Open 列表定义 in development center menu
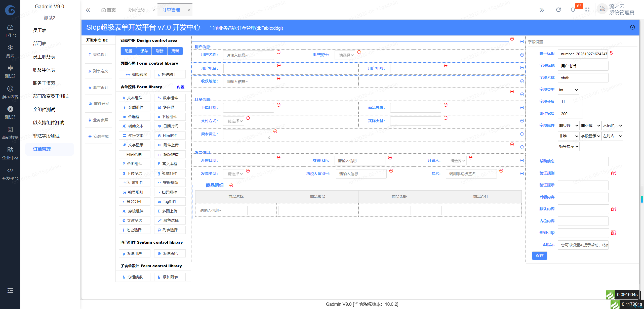This screenshot has height=309, width=644. pyautogui.click(x=98, y=71)
